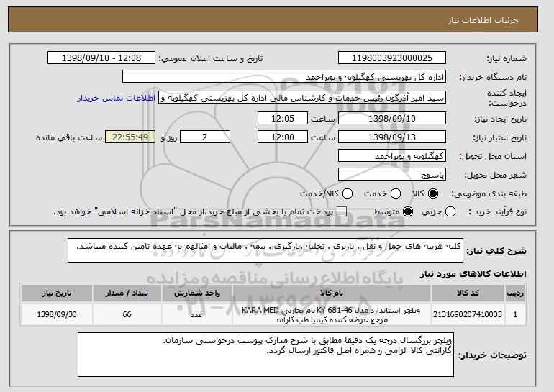Click the جزئیات اطلاعات نیاز header title
554x392 pixels.
(483, 20)
